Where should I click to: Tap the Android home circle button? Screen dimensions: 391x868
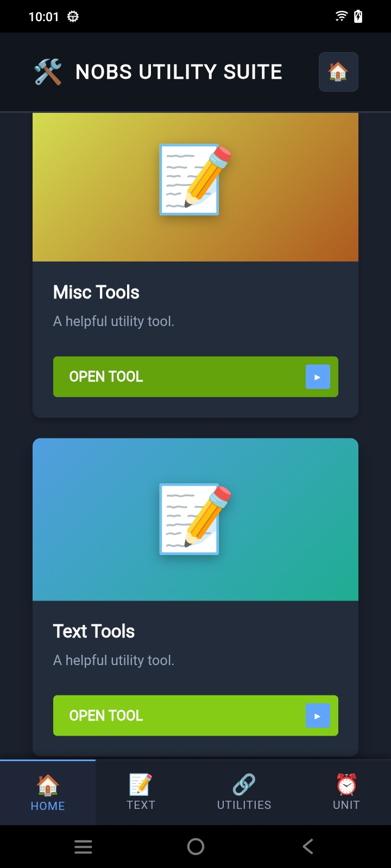click(x=195, y=846)
